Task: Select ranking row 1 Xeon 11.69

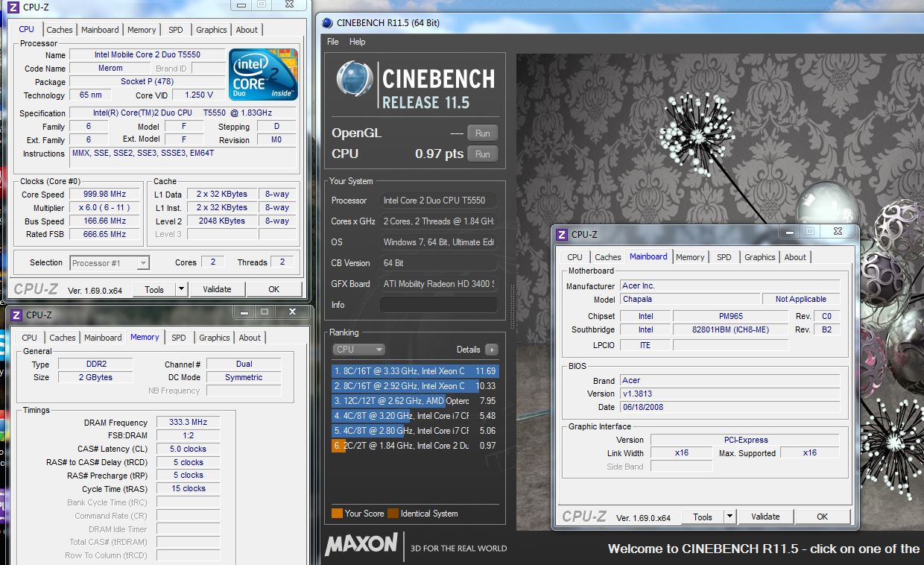Action: click(x=414, y=370)
